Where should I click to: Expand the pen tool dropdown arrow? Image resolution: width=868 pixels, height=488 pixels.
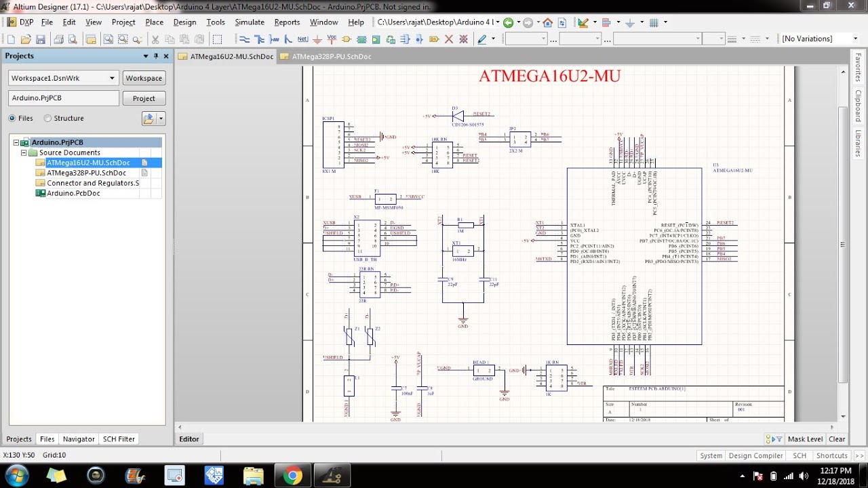point(493,39)
